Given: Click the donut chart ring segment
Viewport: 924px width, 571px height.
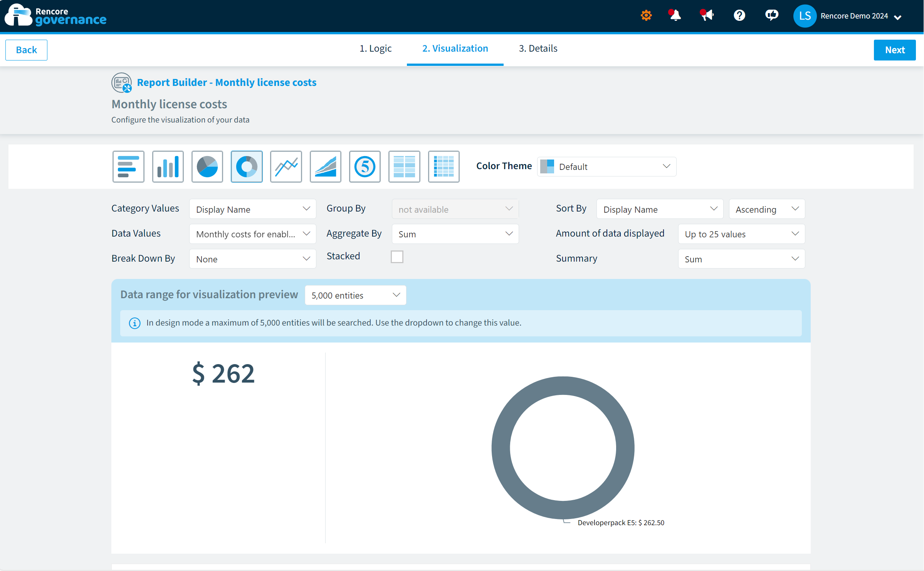Looking at the screenshot, I should point(501,448).
